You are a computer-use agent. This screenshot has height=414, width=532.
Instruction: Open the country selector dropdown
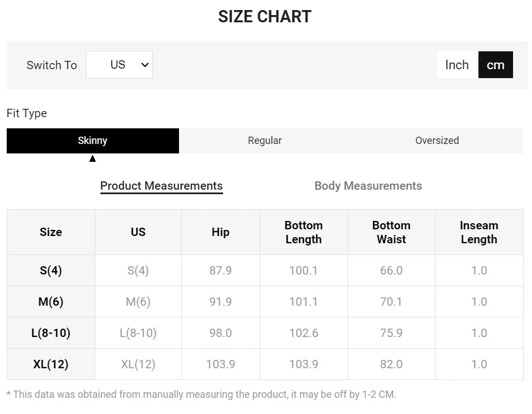point(119,64)
